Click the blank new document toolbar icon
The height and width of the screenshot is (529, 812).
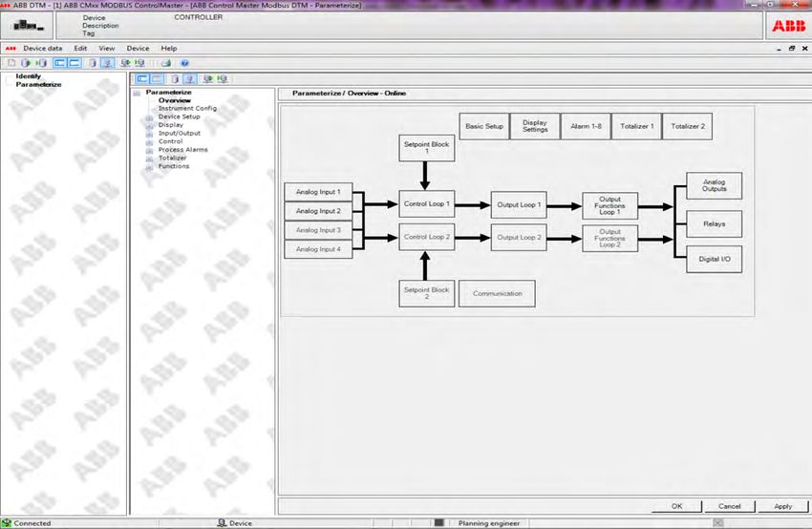11,63
